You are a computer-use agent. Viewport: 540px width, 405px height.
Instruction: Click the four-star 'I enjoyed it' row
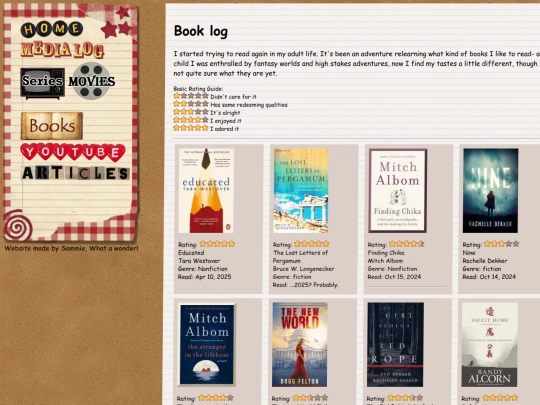click(x=207, y=120)
